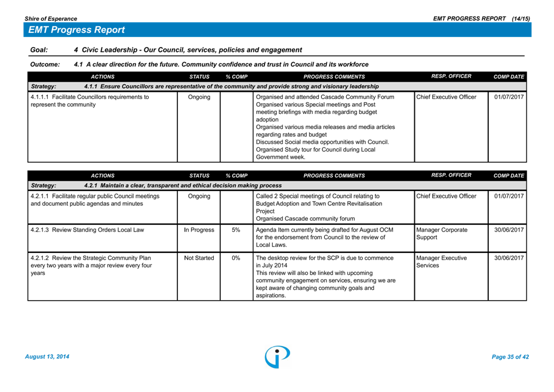554x392 pixels.
Task: Click 01/07/2017 date for action 4.1.1.1
Action: (x=509, y=97)
